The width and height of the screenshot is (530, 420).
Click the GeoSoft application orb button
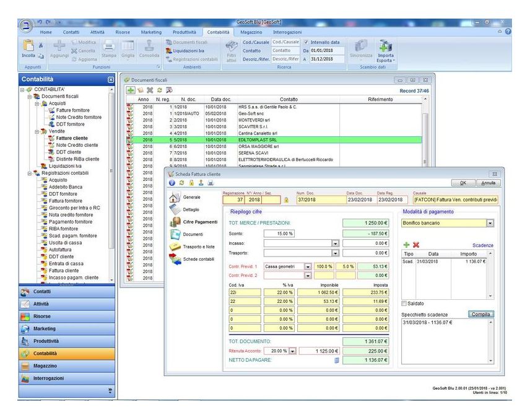point(26,25)
